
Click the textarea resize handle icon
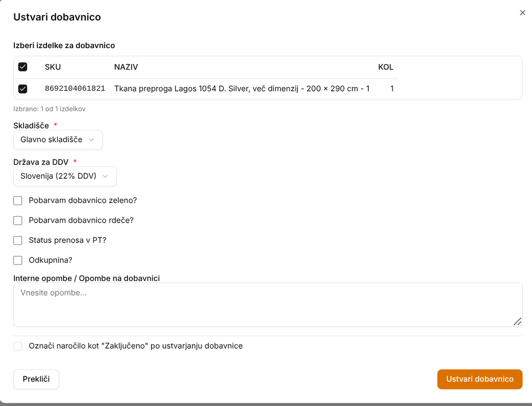(518, 321)
